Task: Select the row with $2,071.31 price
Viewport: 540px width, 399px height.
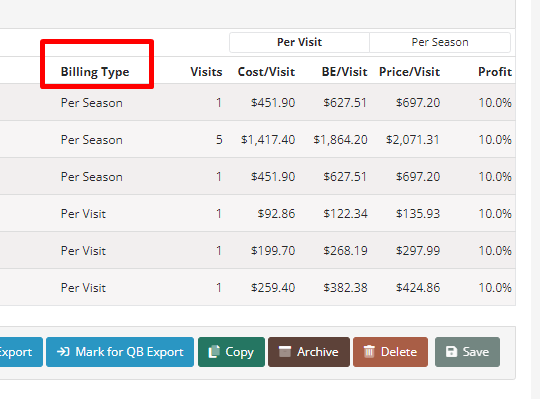Action: (258, 139)
